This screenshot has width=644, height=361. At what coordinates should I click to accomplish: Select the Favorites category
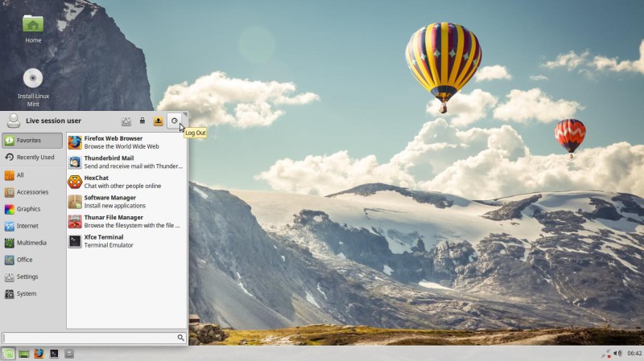[32, 140]
